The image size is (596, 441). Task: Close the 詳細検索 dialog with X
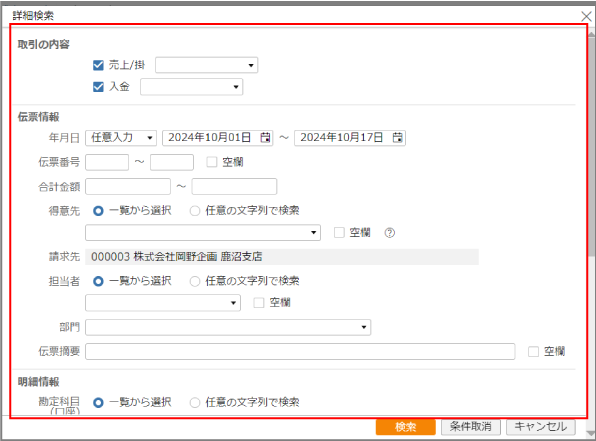(x=586, y=16)
